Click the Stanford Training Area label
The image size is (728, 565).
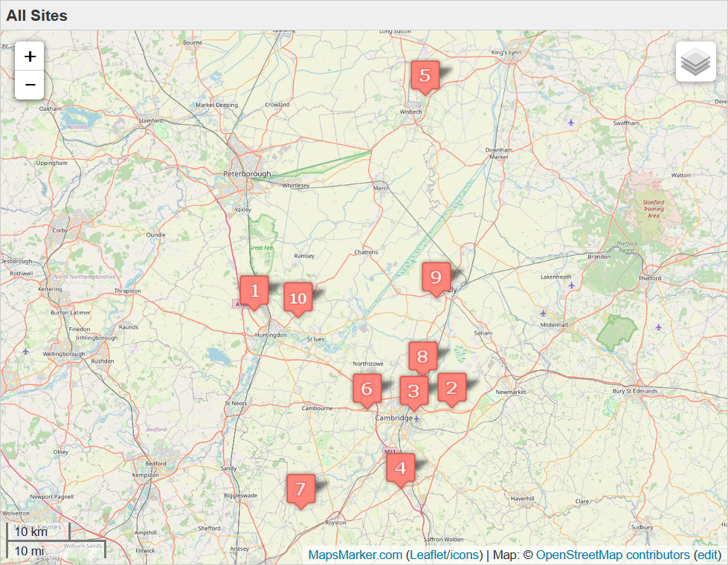point(653,209)
